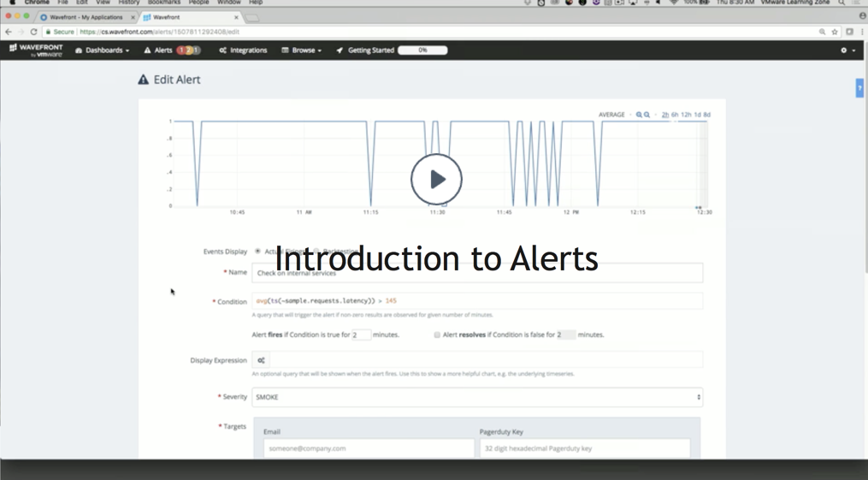Set chart time window to 6h
Screen dimensions: 868x480
click(675, 115)
